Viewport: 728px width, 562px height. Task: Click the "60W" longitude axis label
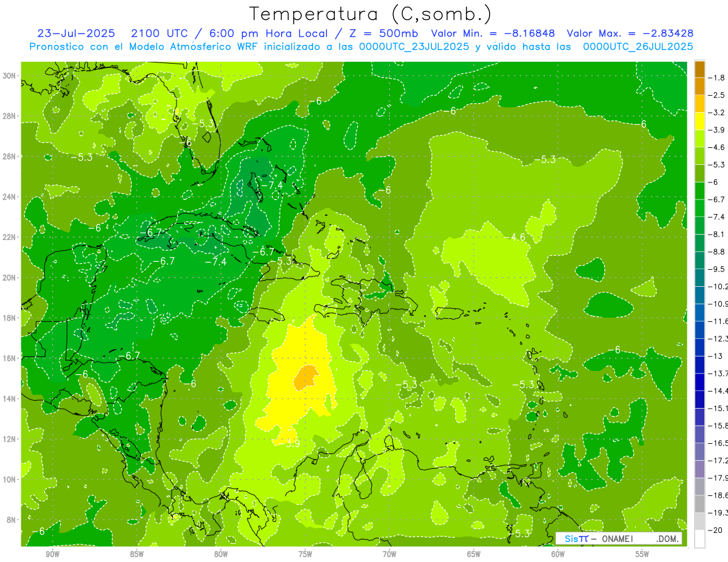(558, 554)
